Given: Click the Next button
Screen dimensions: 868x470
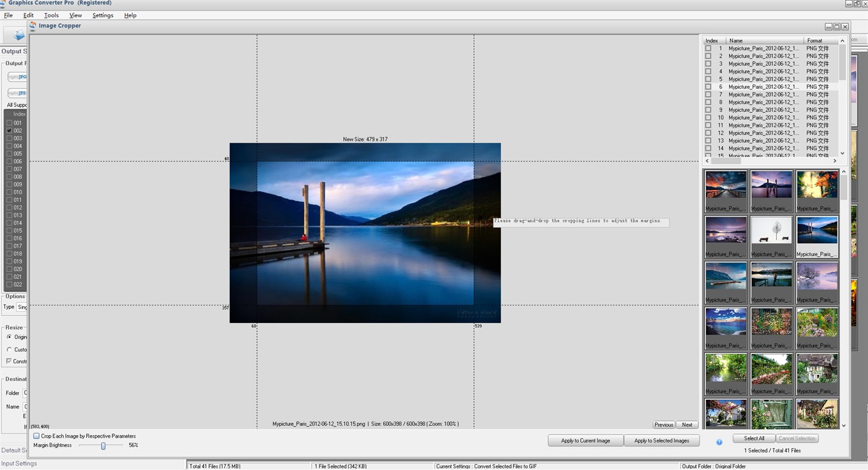Looking at the screenshot, I should [x=686, y=425].
